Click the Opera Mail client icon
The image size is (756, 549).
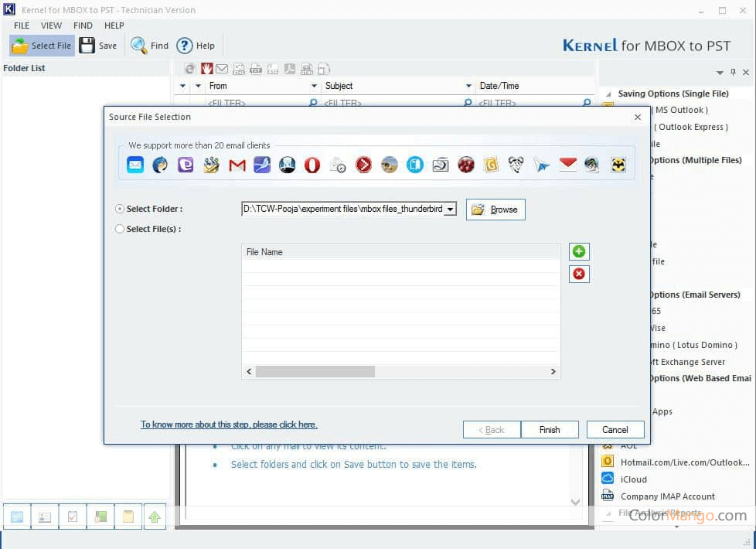click(x=312, y=165)
